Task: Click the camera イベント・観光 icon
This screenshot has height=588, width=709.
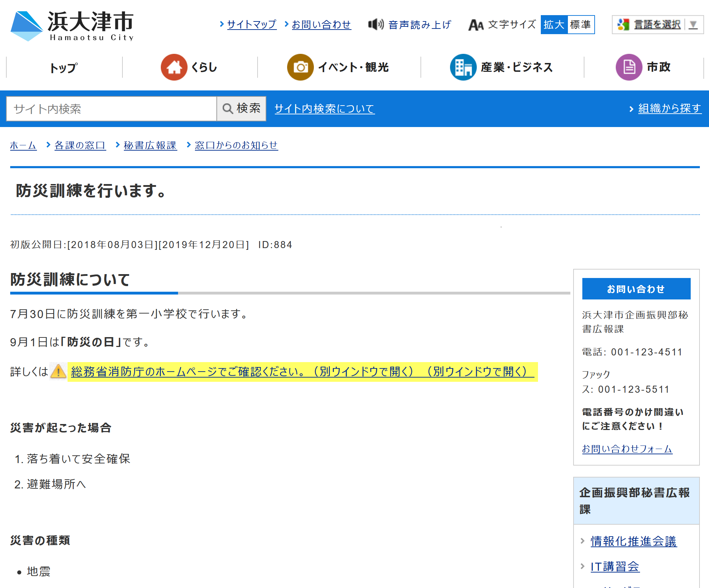Action: 300,67
